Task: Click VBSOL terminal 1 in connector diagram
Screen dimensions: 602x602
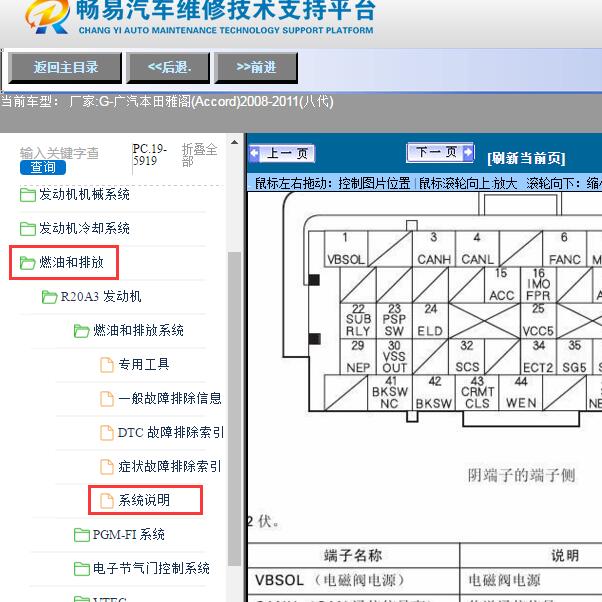Action: coord(346,249)
